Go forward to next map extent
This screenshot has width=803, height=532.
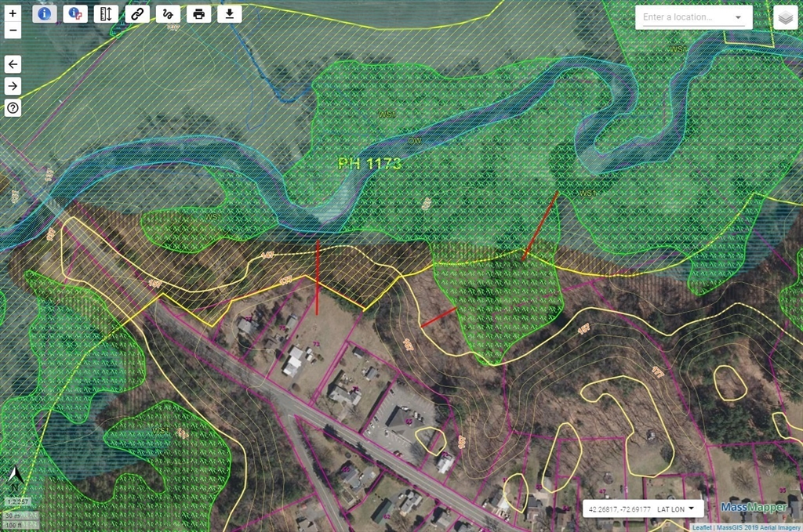(x=13, y=86)
